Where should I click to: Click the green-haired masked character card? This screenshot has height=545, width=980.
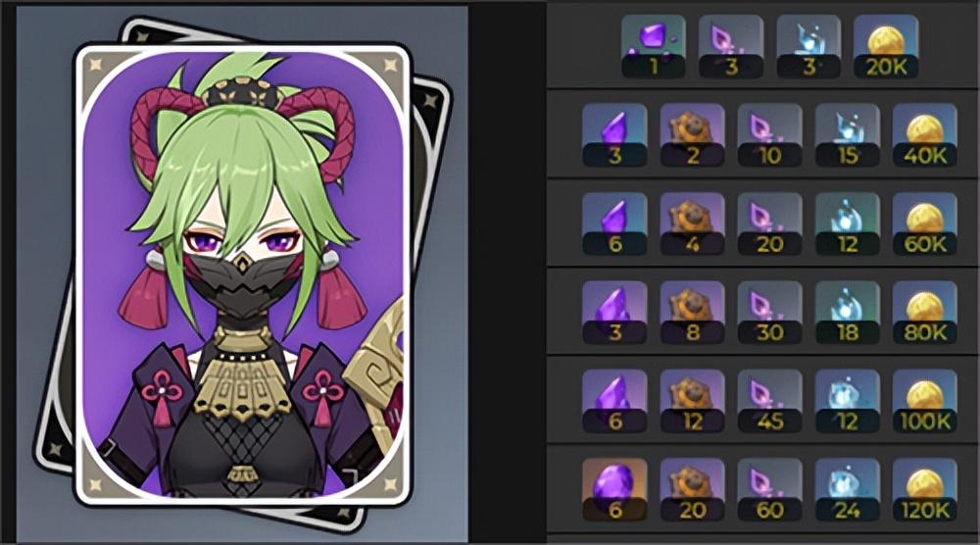tap(242, 273)
